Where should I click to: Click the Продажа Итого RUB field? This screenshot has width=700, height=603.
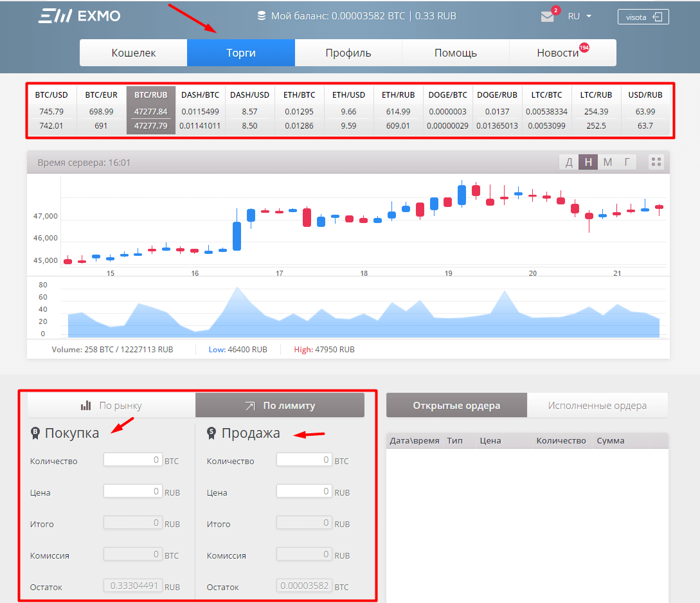click(304, 523)
